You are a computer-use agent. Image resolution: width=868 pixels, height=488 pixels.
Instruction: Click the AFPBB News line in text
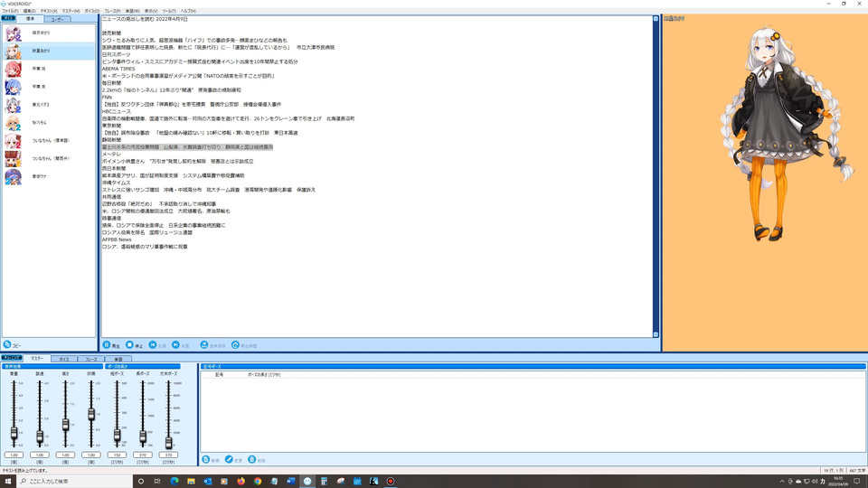tap(117, 239)
